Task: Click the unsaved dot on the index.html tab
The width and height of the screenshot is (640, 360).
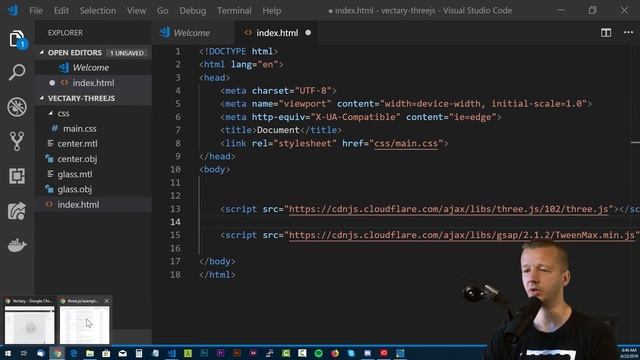Action: point(308,33)
